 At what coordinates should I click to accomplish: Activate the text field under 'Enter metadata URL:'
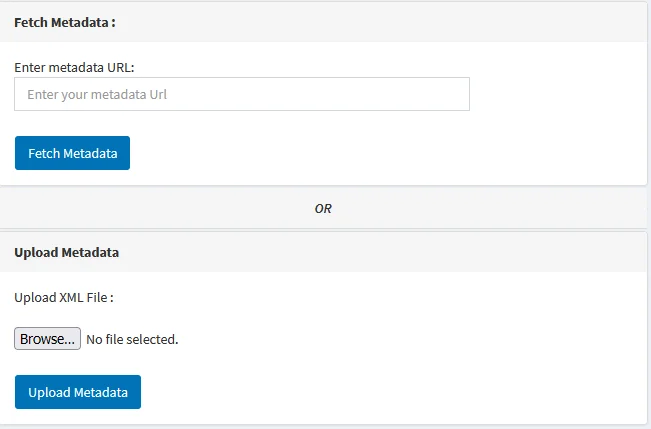(x=242, y=94)
